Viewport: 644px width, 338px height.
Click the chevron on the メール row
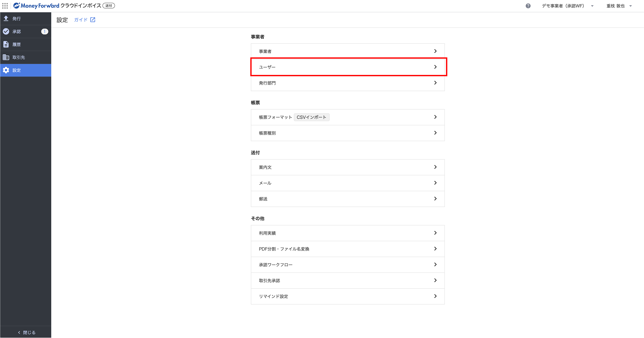(x=435, y=183)
